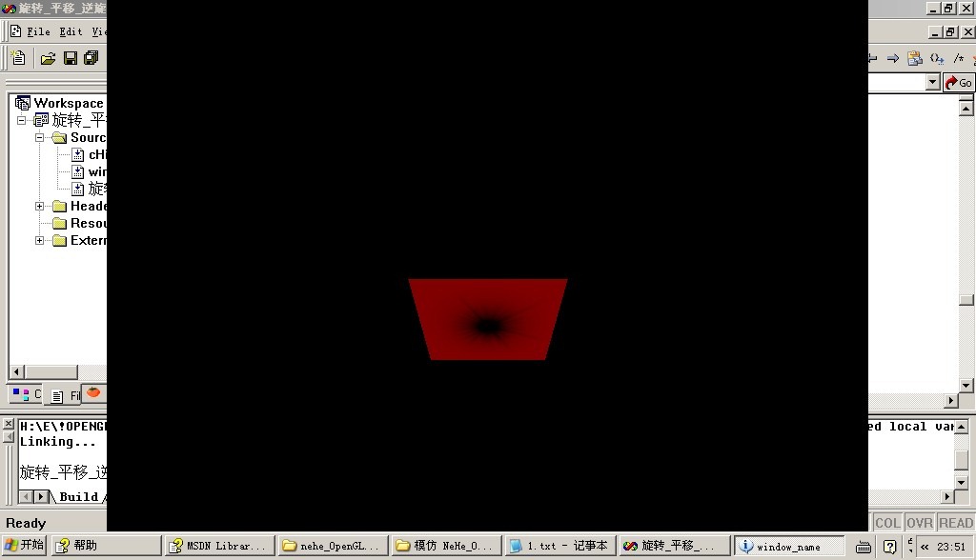Viewport: 976px width, 560px height.
Task: Click the READ status bar indicator
Action: click(955, 523)
